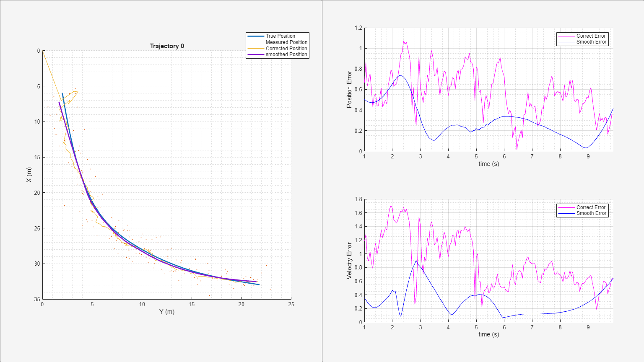
Task: Select "Corrected Position" legend entry
Action: coord(286,49)
